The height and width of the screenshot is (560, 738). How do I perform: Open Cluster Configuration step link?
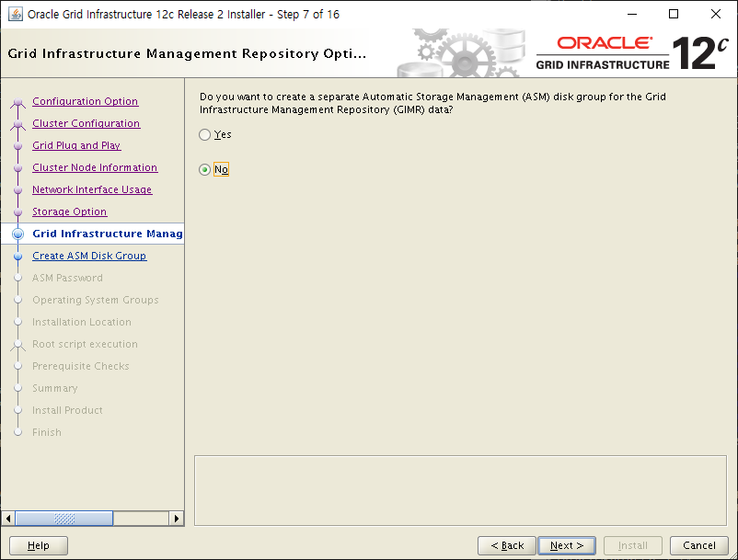[x=86, y=123]
